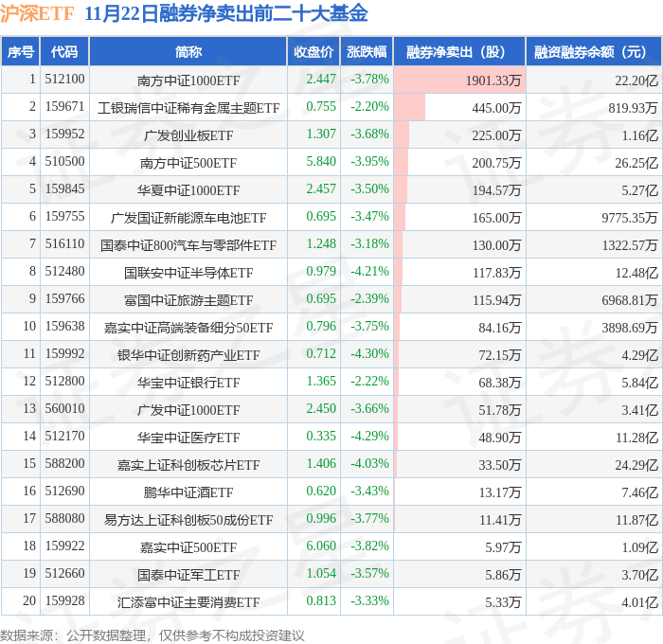Click code 159928
This screenshot has width=663, height=644.
coord(64,601)
